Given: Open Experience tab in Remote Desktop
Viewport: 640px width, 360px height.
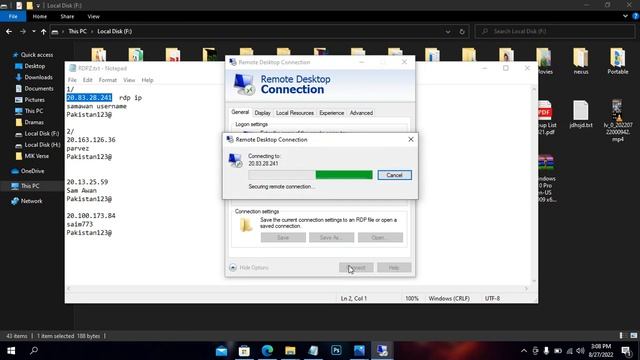Looking at the screenshot, I should 331,113.
